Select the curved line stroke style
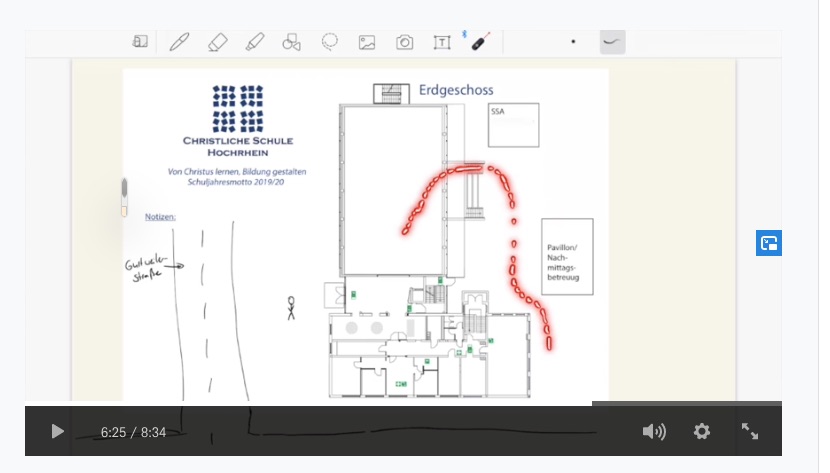 coord(612,42)
